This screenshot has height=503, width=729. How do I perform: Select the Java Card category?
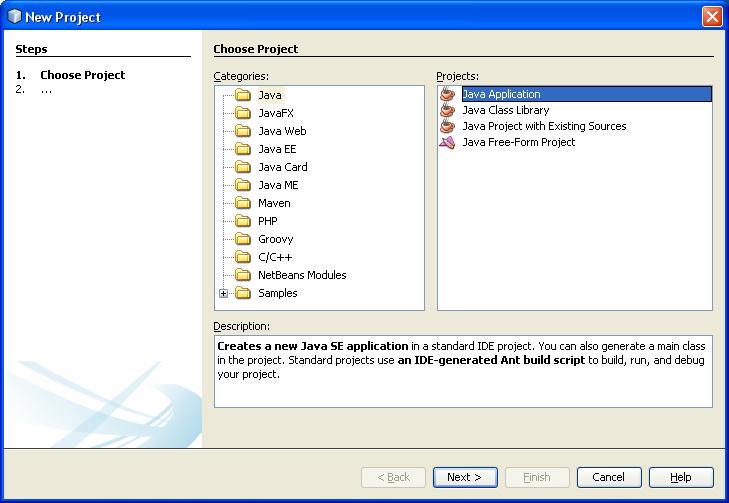click(282, 167)
